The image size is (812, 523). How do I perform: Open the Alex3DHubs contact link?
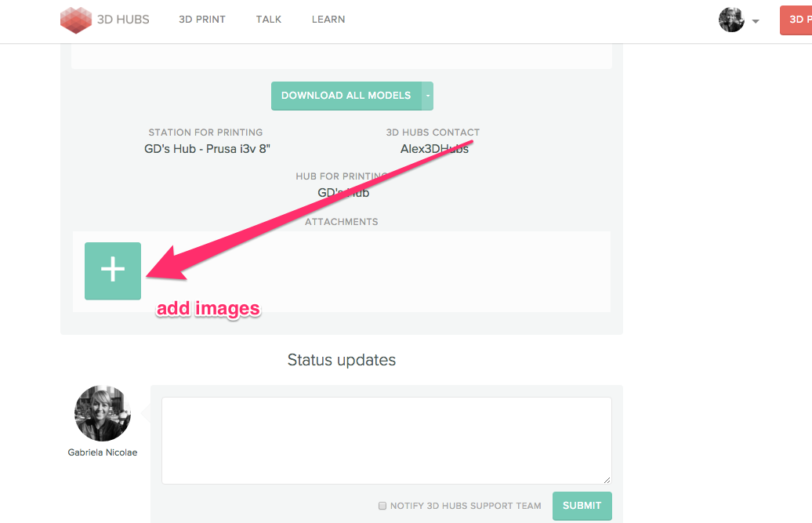pyautogui.click(x=433, y=148)
